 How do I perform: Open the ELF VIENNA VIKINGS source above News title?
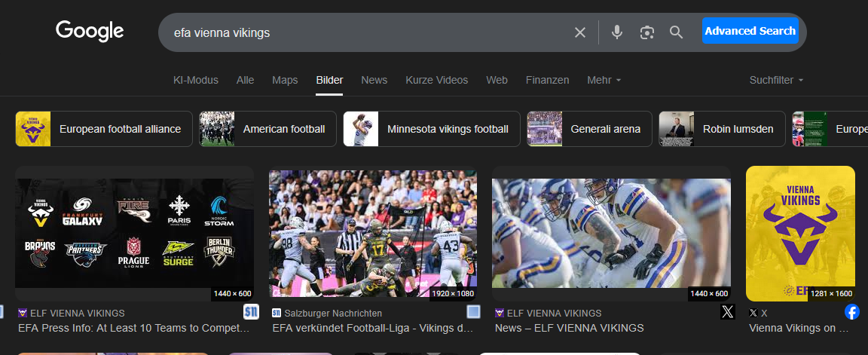coord(548,313)
